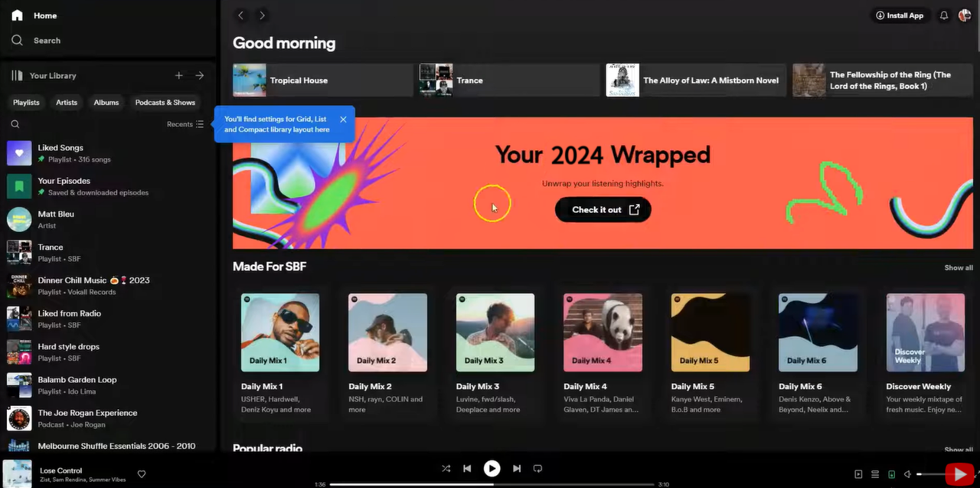Image resolution: width=980 pixels, height=488 pixels.
Task: Create a new playlist with the plus icon
Action: [x=178, y=75]
